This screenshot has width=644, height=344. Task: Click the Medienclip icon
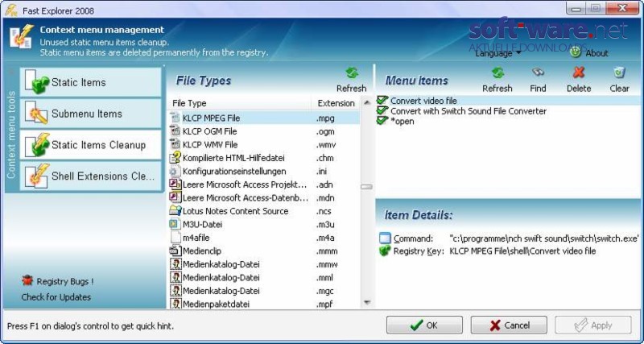coord(175,251)
